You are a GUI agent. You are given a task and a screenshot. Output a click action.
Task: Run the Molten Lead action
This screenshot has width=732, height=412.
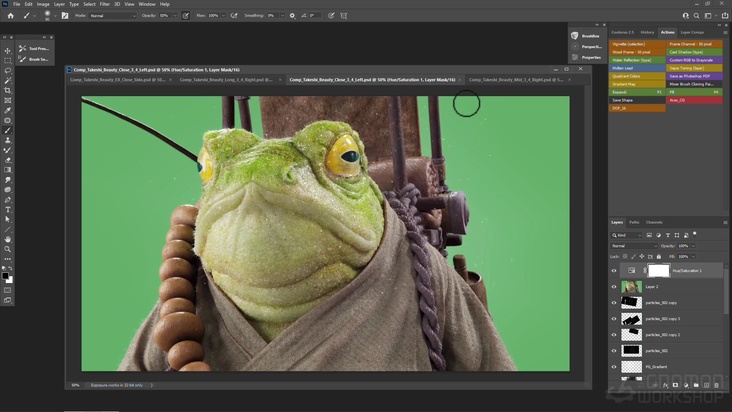point(637,68)
